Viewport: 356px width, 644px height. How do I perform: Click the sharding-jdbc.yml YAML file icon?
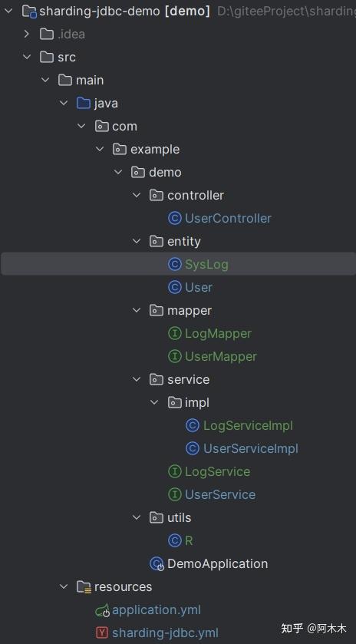pyautogui.click(x=102, y=633)
